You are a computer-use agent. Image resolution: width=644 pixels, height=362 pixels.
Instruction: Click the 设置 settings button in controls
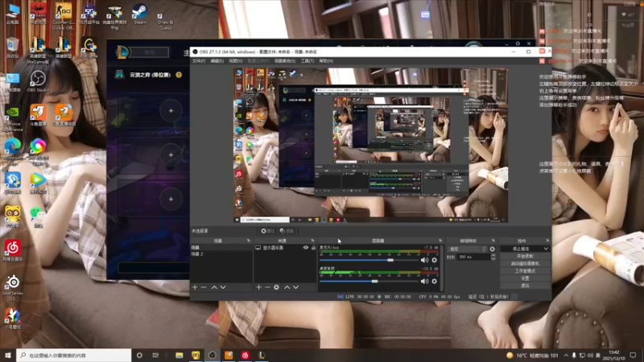click(525, 278)
